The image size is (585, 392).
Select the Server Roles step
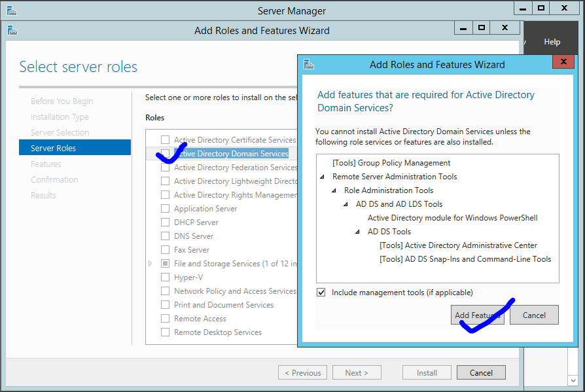[x=75, y=147]
